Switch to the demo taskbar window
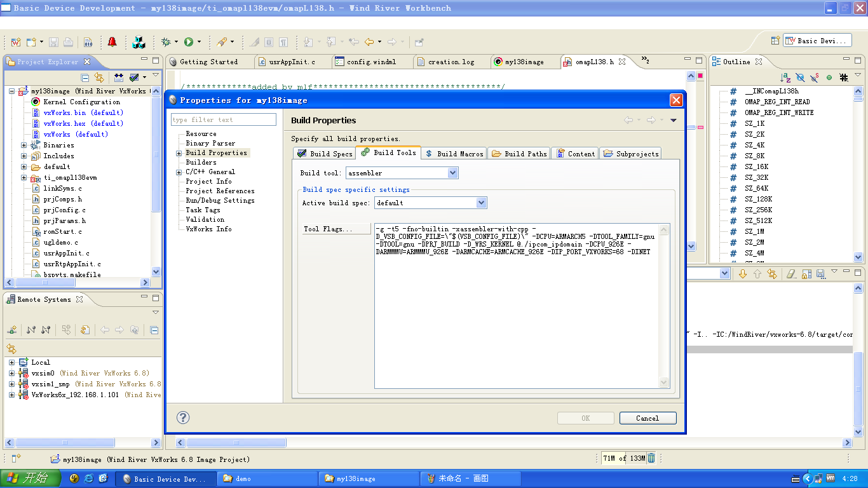 coord(268,479)
